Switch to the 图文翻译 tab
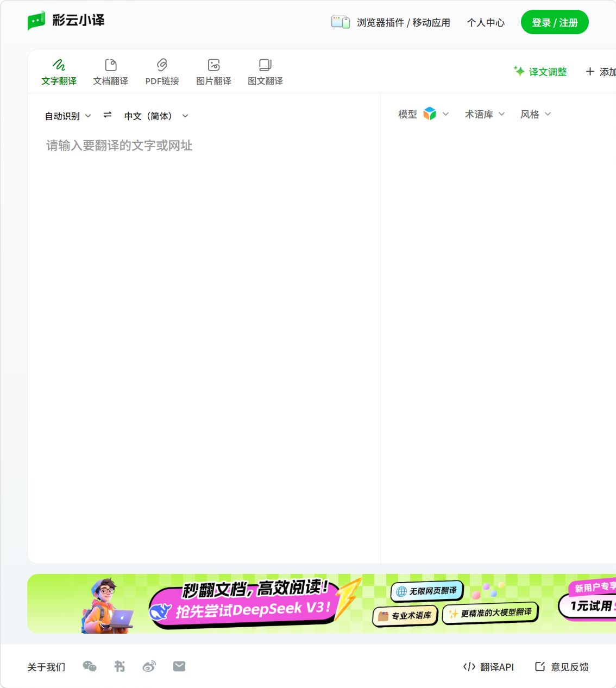 click(265, 72)
